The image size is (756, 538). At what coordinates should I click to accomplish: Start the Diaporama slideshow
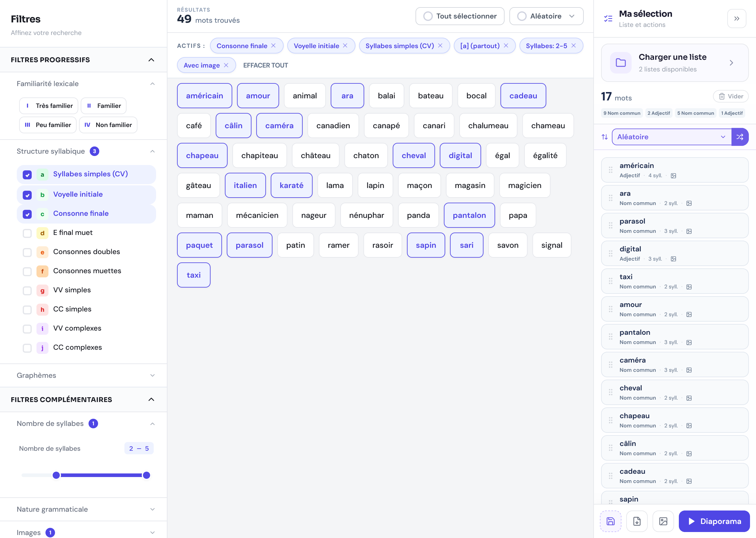(714, 521)
